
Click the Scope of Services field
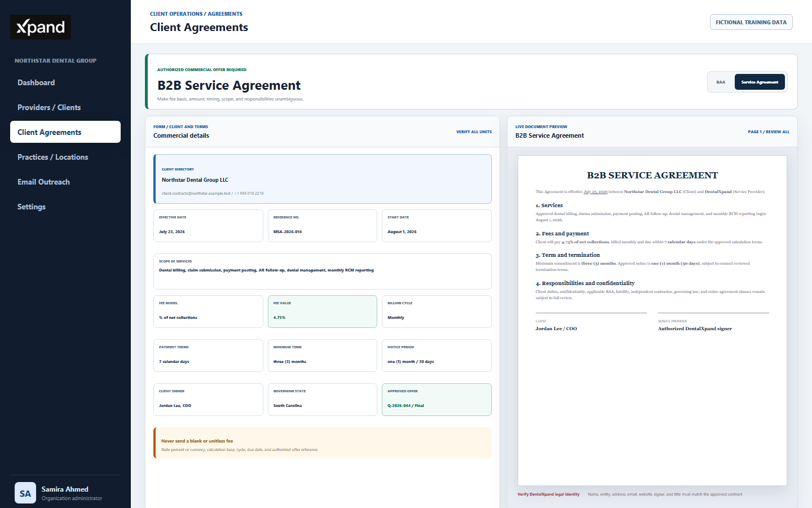pos(323,271)
